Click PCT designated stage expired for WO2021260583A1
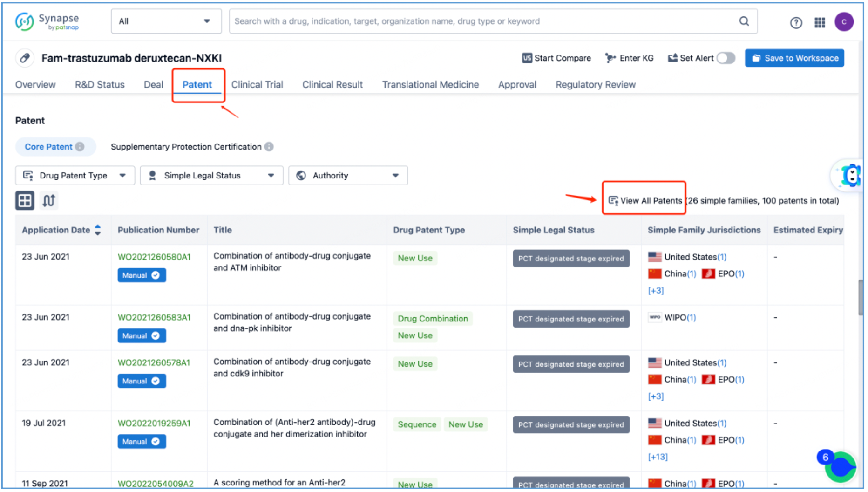Image resolution: width=868 pixels, height=492 pixels. (x=571, y=319)
